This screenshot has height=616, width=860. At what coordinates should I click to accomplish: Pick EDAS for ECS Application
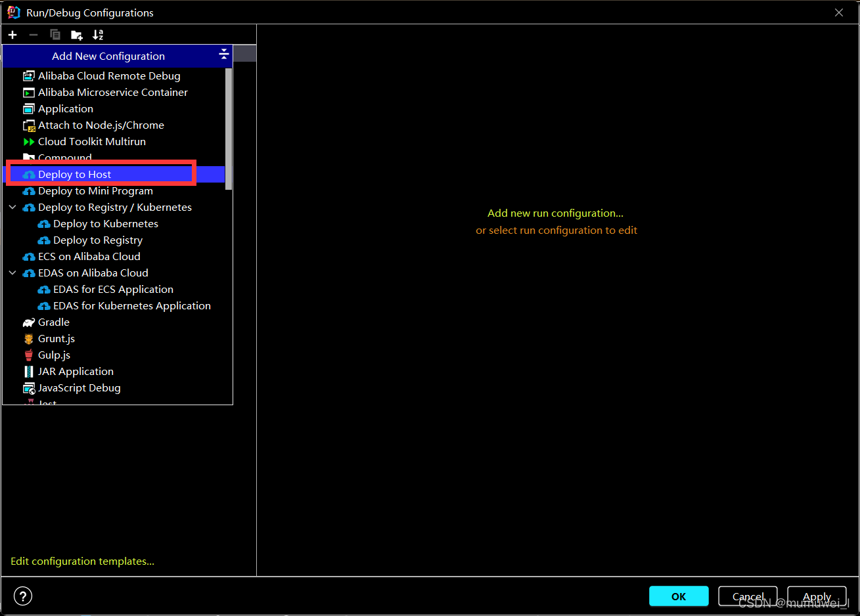113,290
